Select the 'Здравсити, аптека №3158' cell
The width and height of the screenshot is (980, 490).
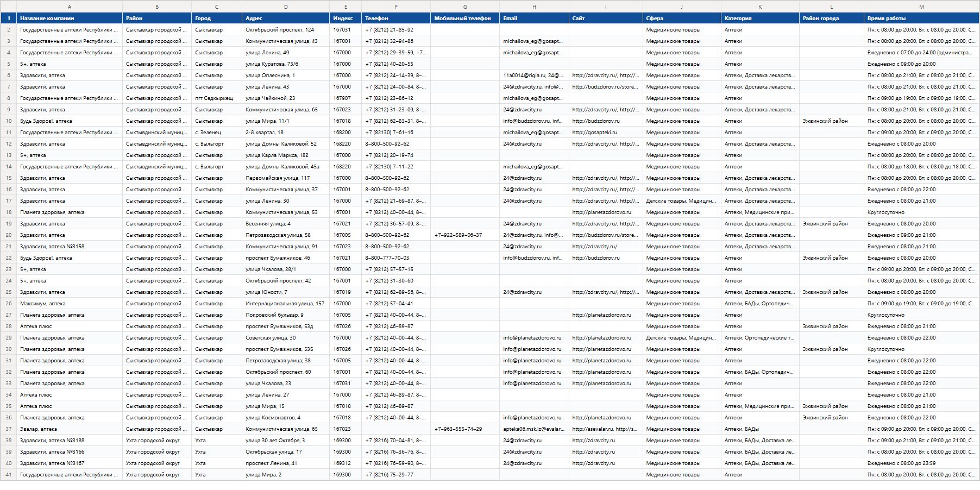point(70,247)
